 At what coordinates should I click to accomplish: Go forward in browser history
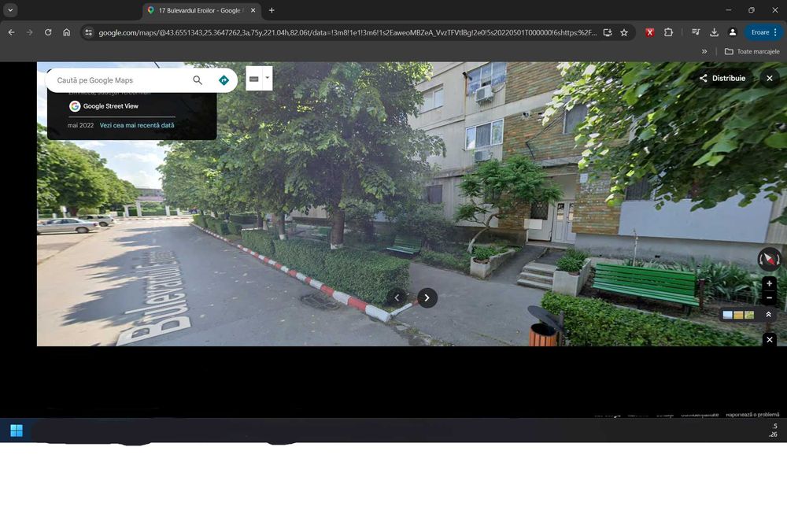tap(30, 32)
